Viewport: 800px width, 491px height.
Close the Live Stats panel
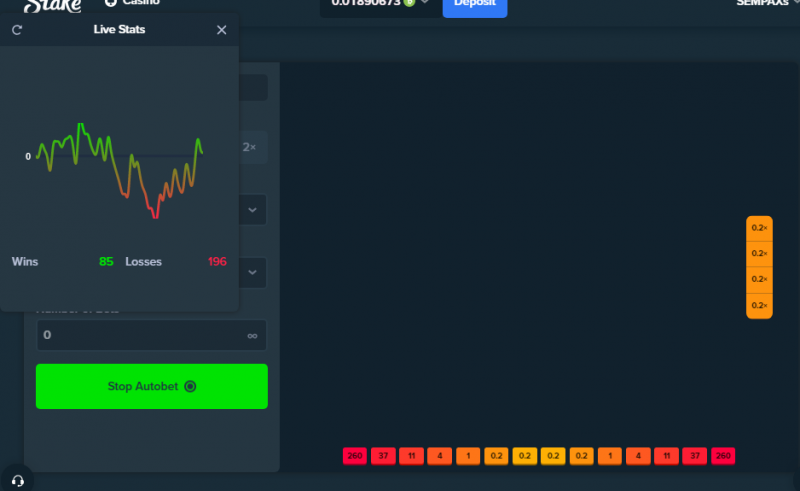(221, 30)
